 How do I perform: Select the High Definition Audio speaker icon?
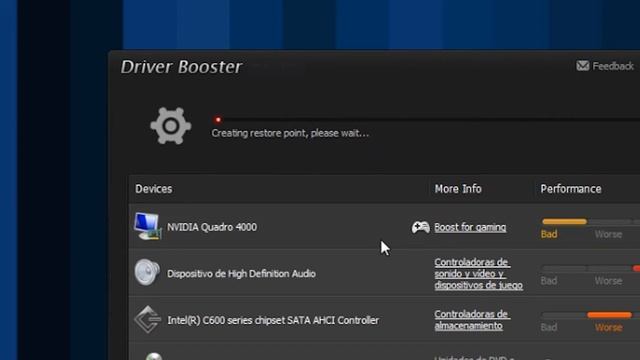click(147, 272)
